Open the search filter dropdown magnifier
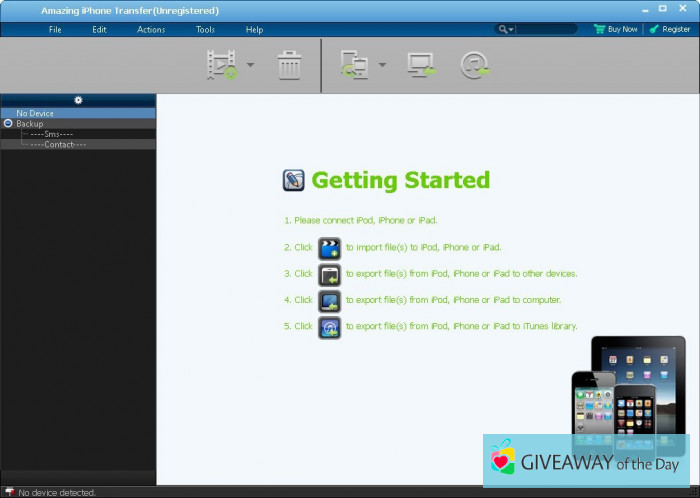This screenshot has height=498, width=700. (504, 29)
